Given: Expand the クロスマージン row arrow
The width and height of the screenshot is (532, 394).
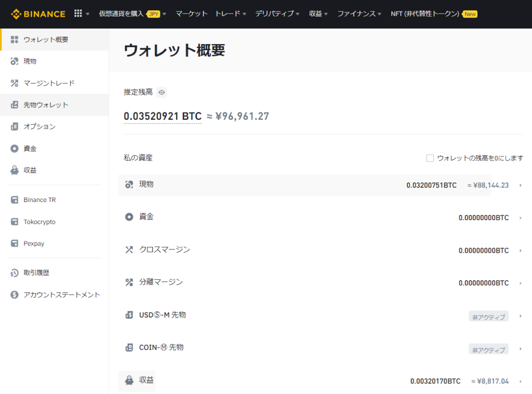Looking at the screenshot, I should 520,250.
